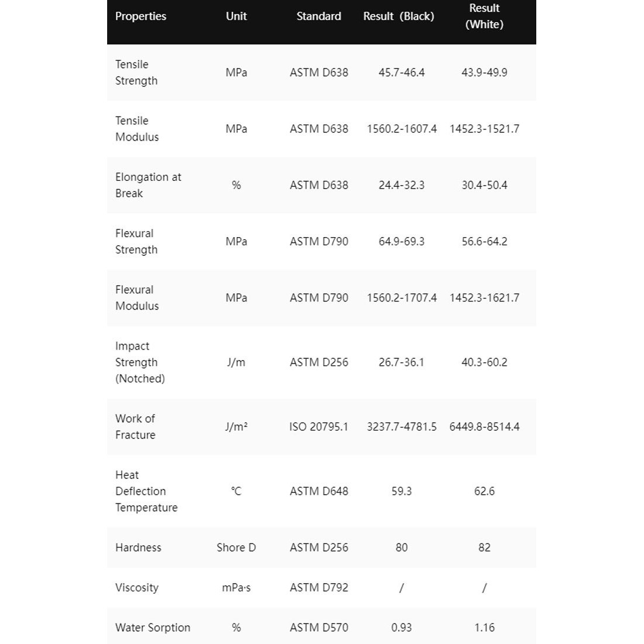This screenshot has width=644, height=644.
Task: Click the Standard column header
Action: point(318,16)
